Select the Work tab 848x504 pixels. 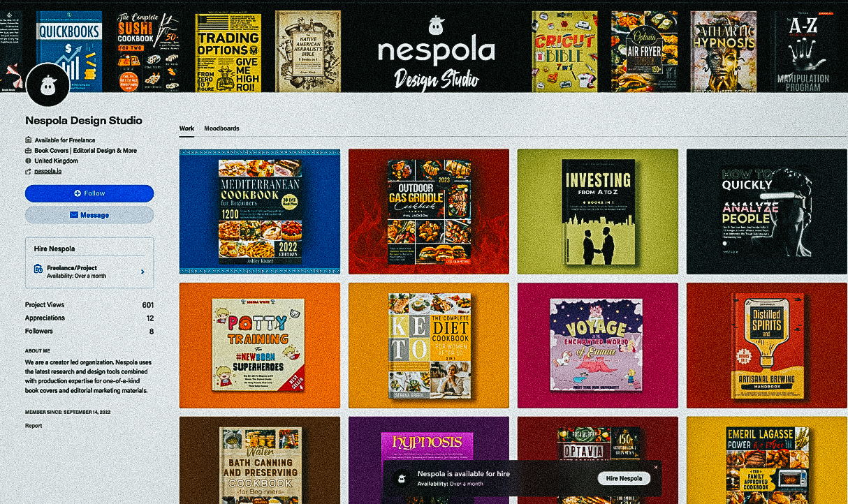pyautogui.click(x=187, y=128)
